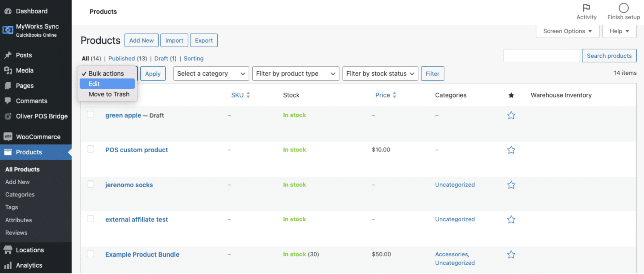This screenshot has width=644, height=274.
Task: Click the Filter button
Action: tap(432, 74)
